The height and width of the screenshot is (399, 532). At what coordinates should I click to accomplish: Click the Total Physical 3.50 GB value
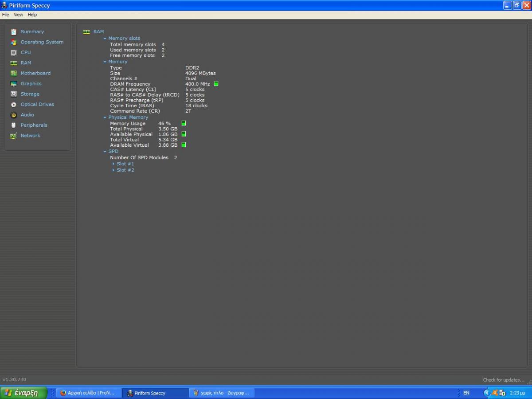coord(168,129)
